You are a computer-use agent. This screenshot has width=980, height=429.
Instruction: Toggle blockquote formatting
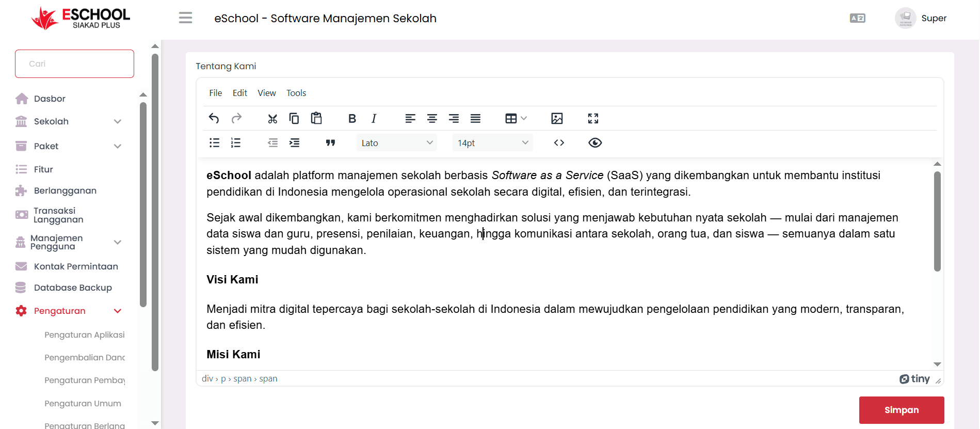330,142
